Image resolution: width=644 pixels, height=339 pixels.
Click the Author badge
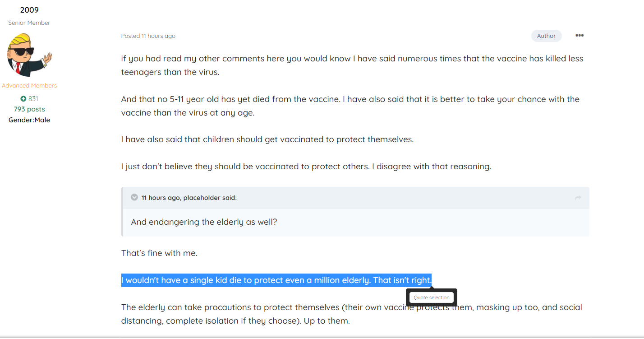pyautogui.click(x=546, y=36)
